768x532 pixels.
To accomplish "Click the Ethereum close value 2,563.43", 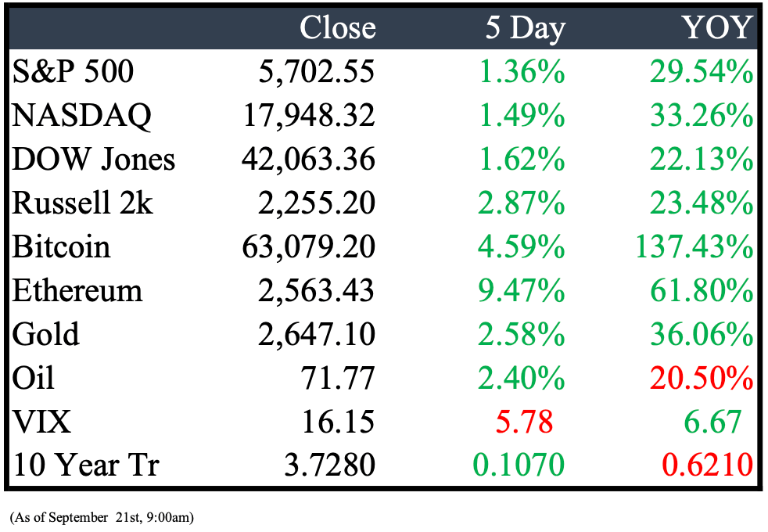I will pyautogui.click(x=317, y=291).
